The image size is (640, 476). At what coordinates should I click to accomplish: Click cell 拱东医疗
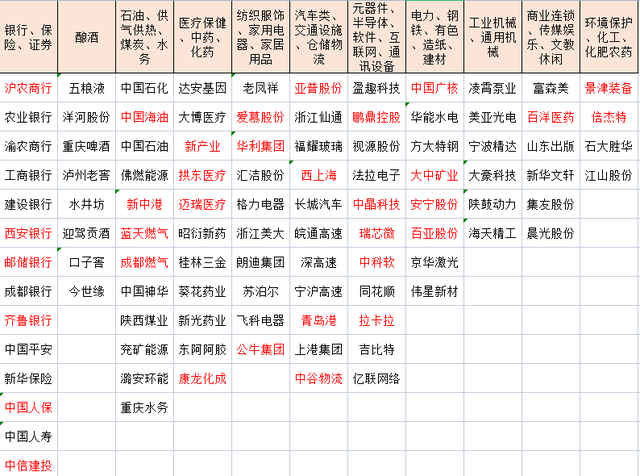pos(202,175)
